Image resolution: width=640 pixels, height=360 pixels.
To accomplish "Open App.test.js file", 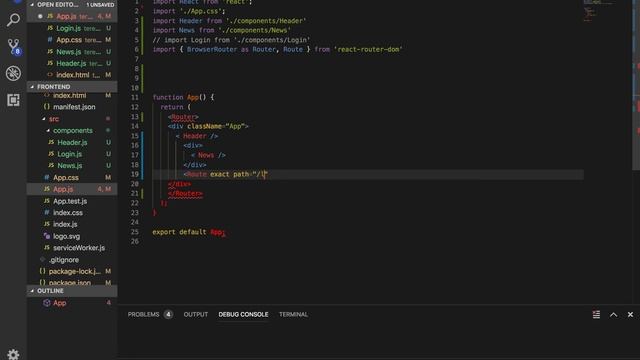I will (72, 201).
